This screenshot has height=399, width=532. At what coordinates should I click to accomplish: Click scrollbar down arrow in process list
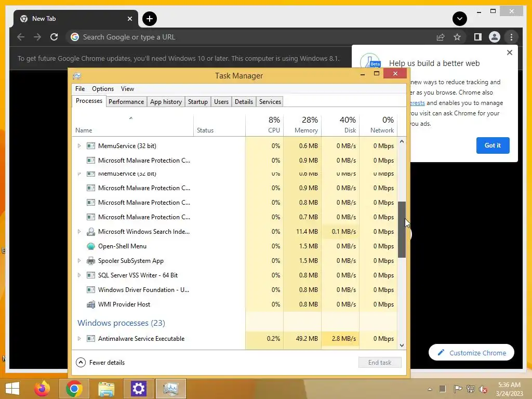pyautogui.click(x=402, y=345)
